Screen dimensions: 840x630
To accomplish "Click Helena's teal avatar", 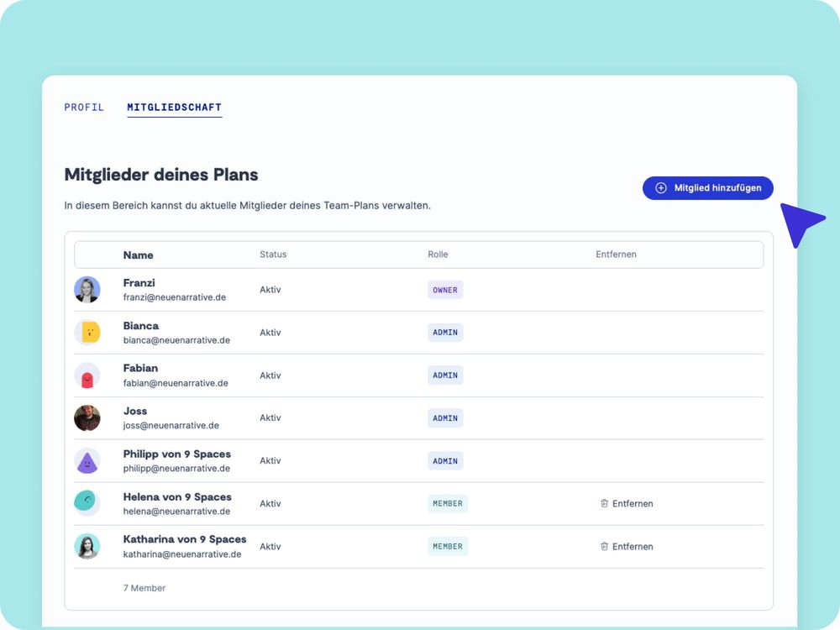I will 87,503.
